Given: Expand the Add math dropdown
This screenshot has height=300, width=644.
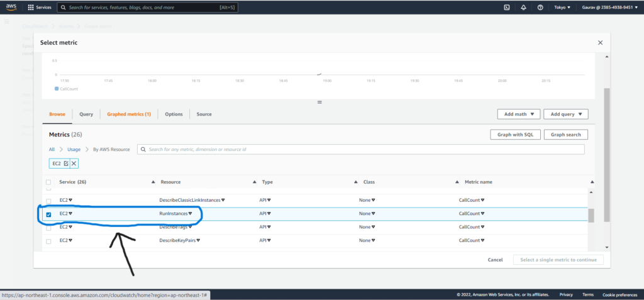Looking at the screenshot, I should point(518,114).
